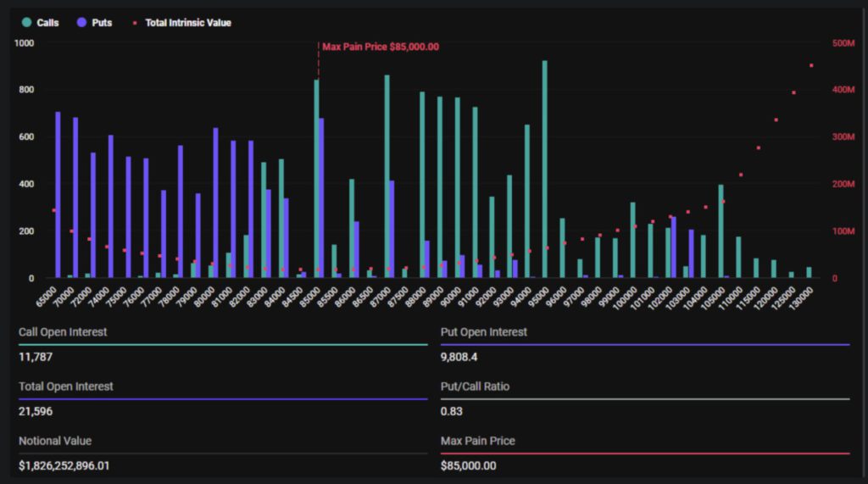Click the intrinsic value dot above strike 130000
Screen dimensions: 868x484
(811, 65)
